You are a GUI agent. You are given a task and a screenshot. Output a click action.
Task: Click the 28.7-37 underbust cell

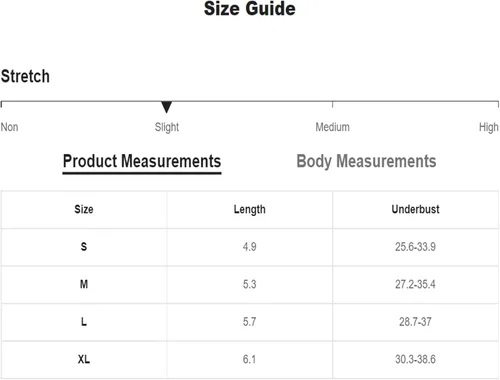415,322
